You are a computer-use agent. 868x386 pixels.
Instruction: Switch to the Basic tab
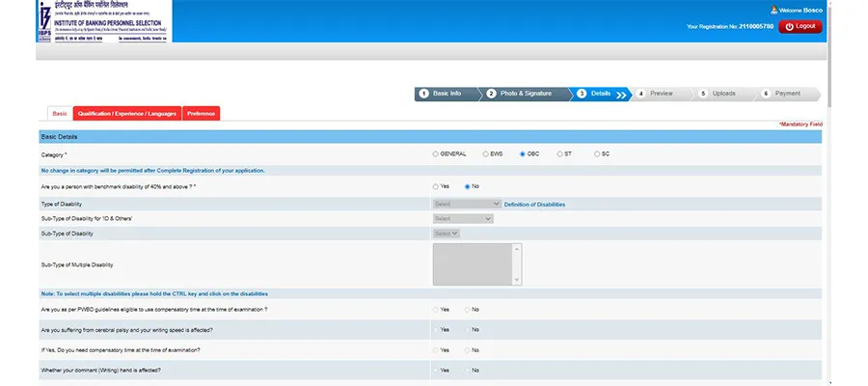(x=60, y=114)
